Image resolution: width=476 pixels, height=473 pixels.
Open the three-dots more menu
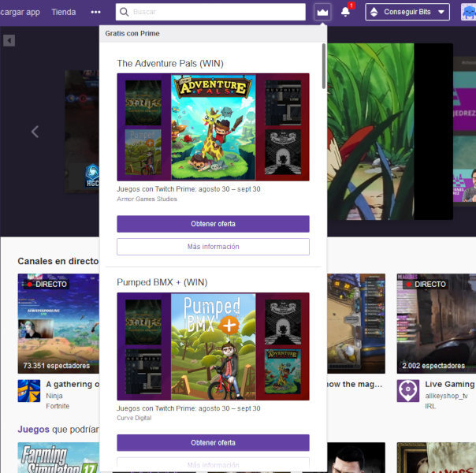click(95, 12)
